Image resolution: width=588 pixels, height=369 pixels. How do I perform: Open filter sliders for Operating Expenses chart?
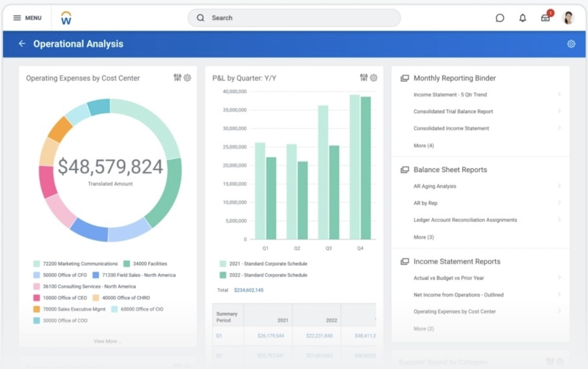(177, 77)
